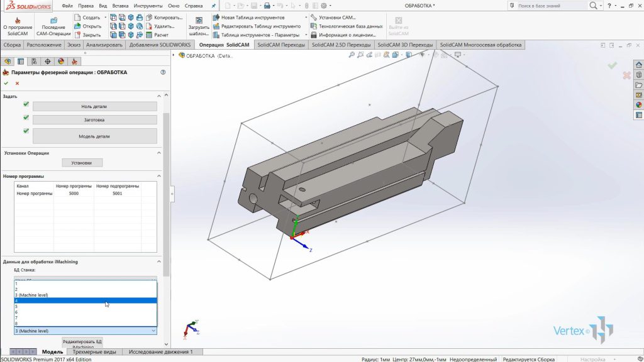Click the Модель детали button
Viewport: 644px width, 362px height.
pos(94,136)
